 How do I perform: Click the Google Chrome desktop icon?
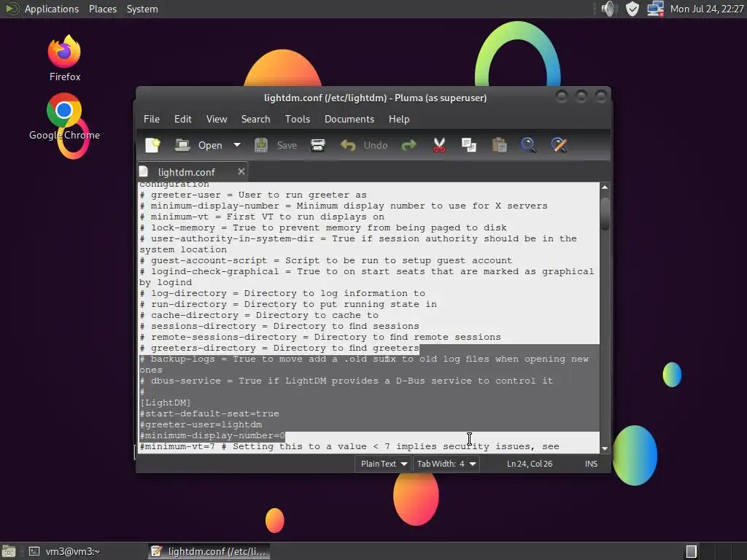click(x=64, y=117)
